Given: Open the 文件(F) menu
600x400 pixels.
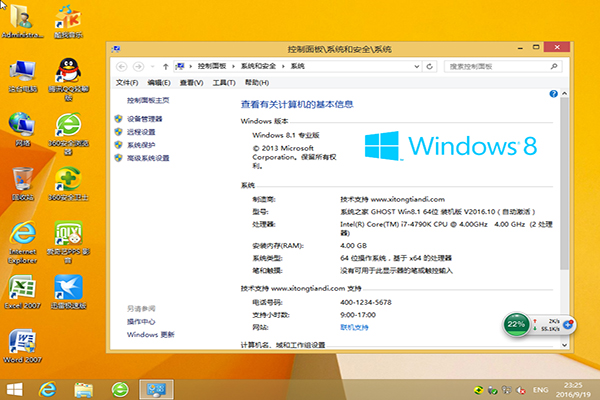Looking at the screenshot, I should (x=127, y=82).
